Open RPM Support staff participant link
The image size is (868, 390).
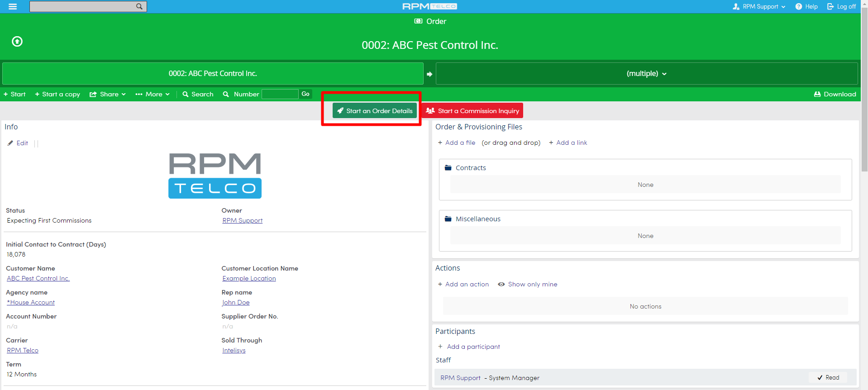461,378
